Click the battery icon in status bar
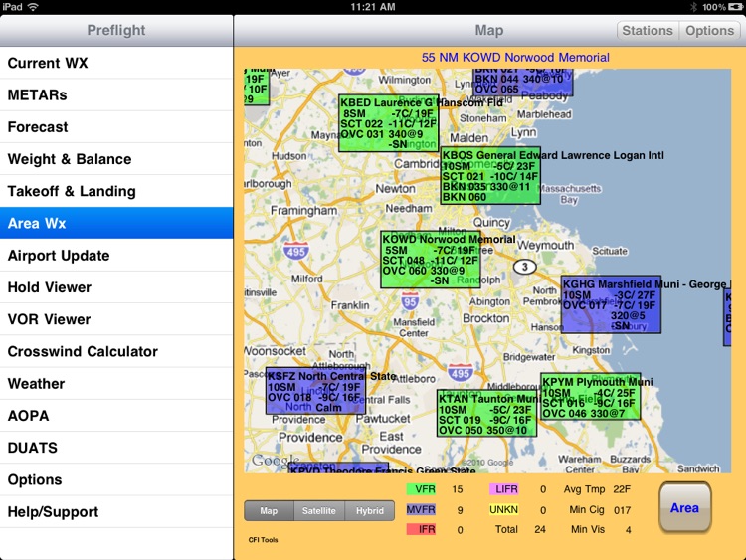The image size is (746, 560). point(735,7)
